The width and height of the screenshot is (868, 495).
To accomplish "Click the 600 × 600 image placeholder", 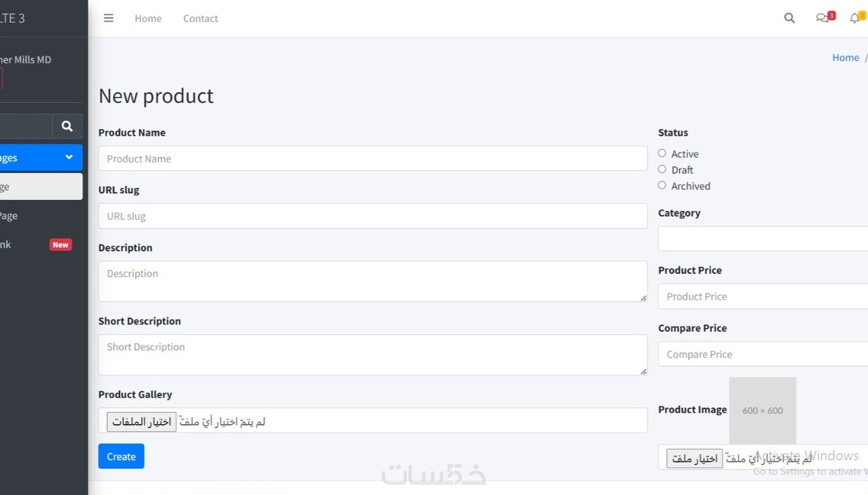I will point(762,410).
